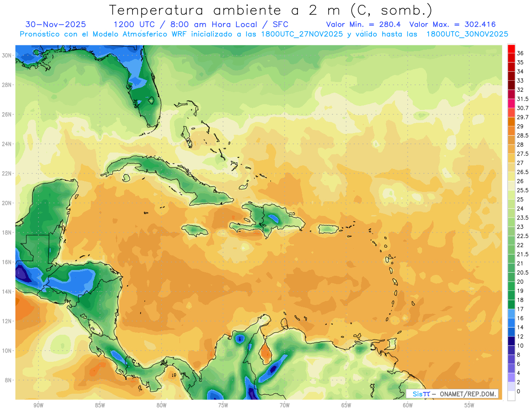This screenshot has height=411, width=532.
Task: Click the colorbar value '31.5'
Action: pos(523,99)
